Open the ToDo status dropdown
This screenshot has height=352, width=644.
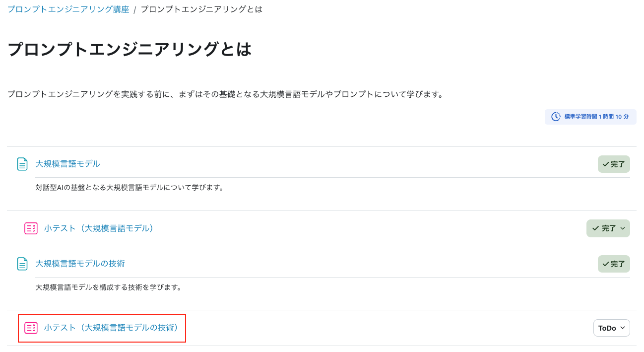pos(611,328)
